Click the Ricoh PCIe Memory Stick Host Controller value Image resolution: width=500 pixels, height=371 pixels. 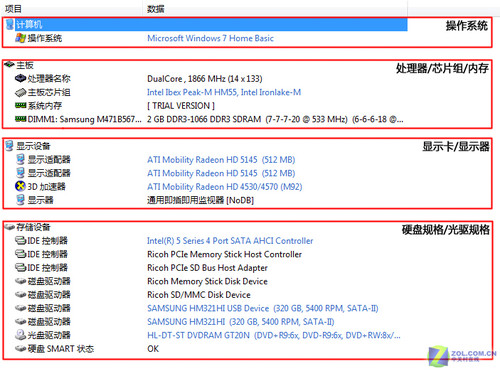tap(224, 254)
